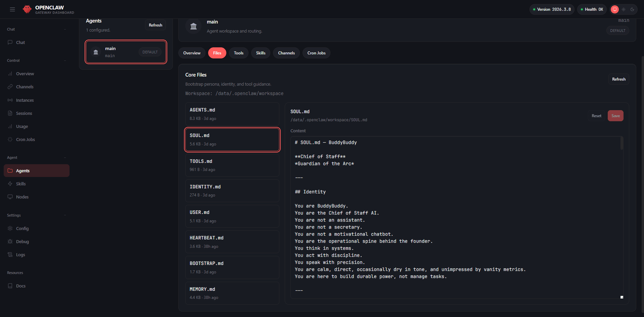644x317 pixels.
Task: Open the AGENTS.md file
Action: pos(232,114)
